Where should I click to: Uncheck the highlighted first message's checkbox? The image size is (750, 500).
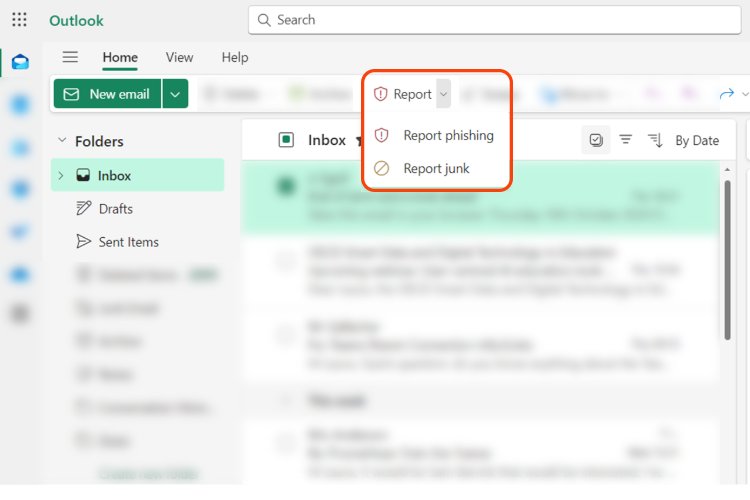(286, 186)
